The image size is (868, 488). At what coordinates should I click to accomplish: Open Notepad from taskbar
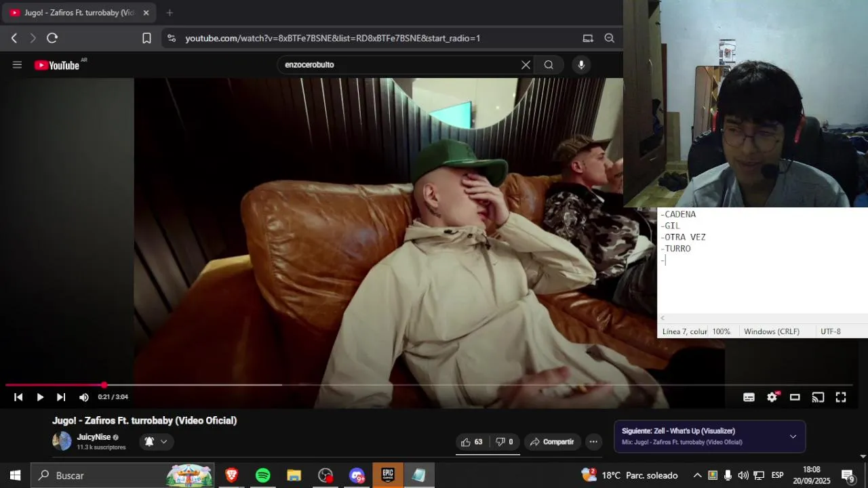tap(419, 476)
